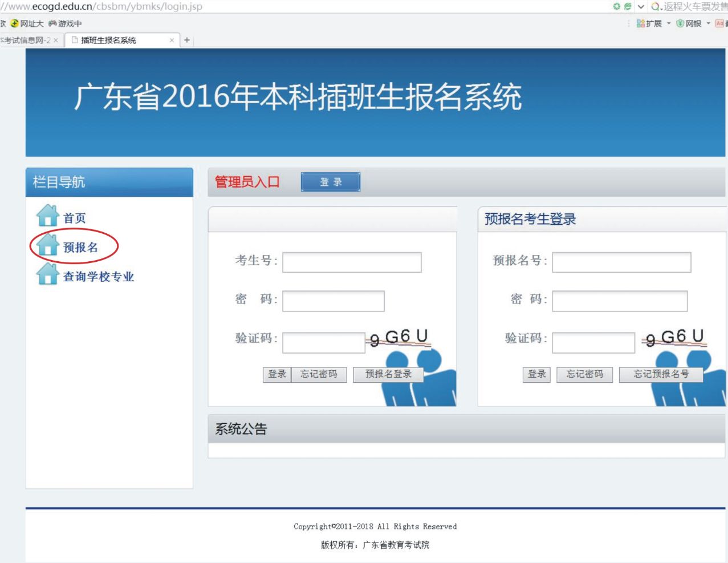This screenshot has height=563, width=728.
Task: Open the 预报名 navigation link
Action: 80,248
